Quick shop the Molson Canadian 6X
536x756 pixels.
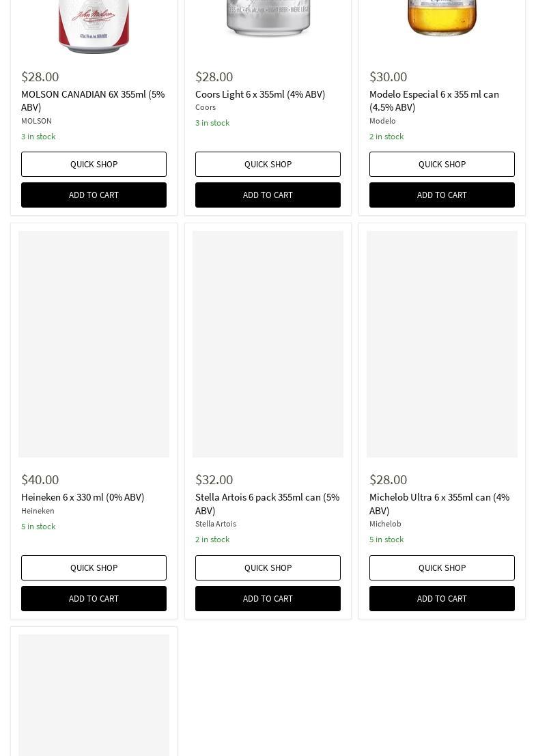pyautogui.click(x=94, y=164)
